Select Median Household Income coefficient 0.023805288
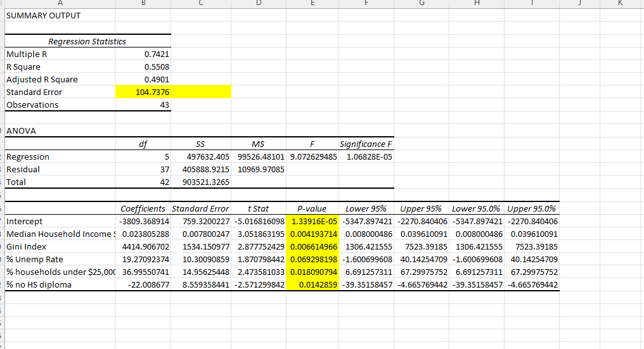The image size is (644, 349). 143,234
